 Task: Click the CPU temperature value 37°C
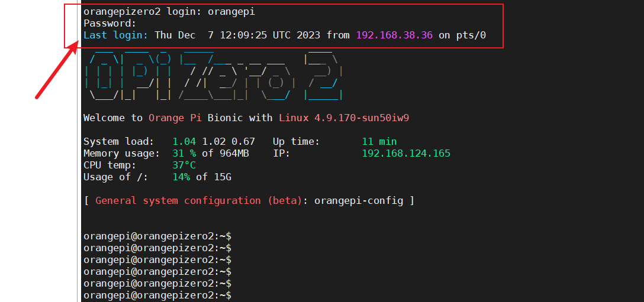coord(185,165)
